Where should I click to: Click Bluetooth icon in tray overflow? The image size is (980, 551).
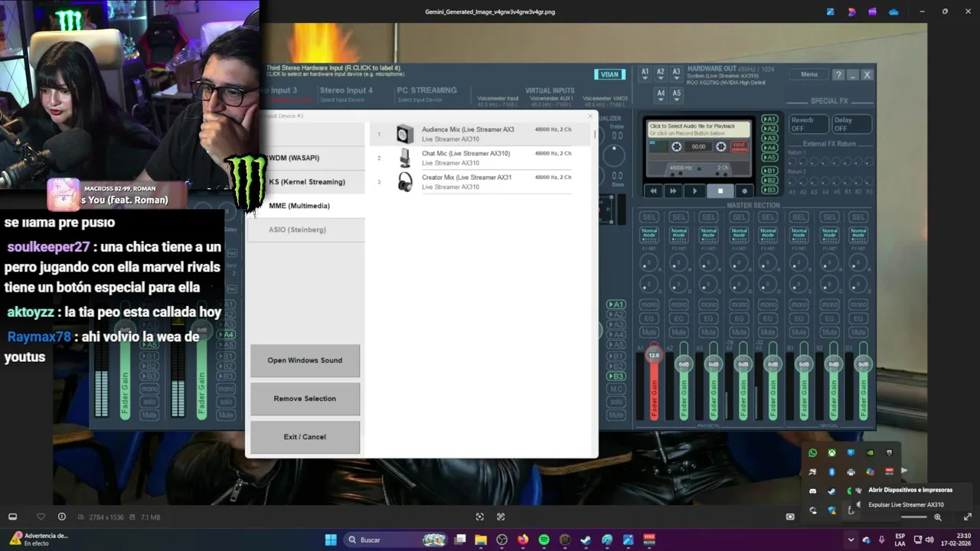point(831,472)
